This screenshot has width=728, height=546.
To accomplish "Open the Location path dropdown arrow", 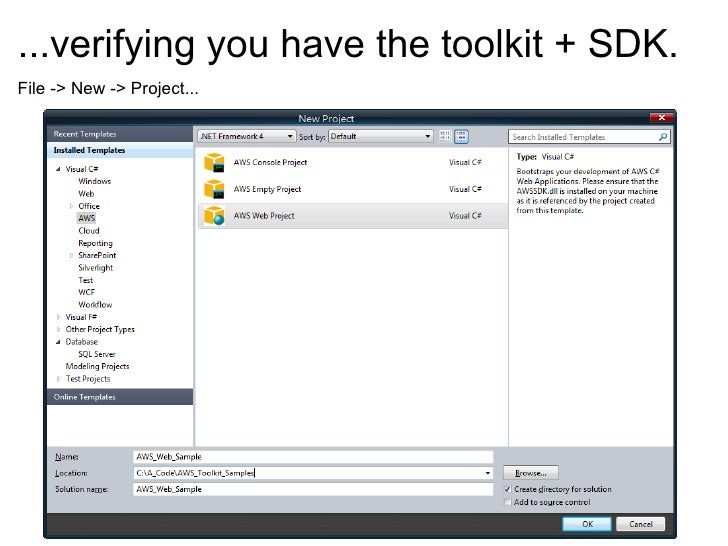I will 487,473.
